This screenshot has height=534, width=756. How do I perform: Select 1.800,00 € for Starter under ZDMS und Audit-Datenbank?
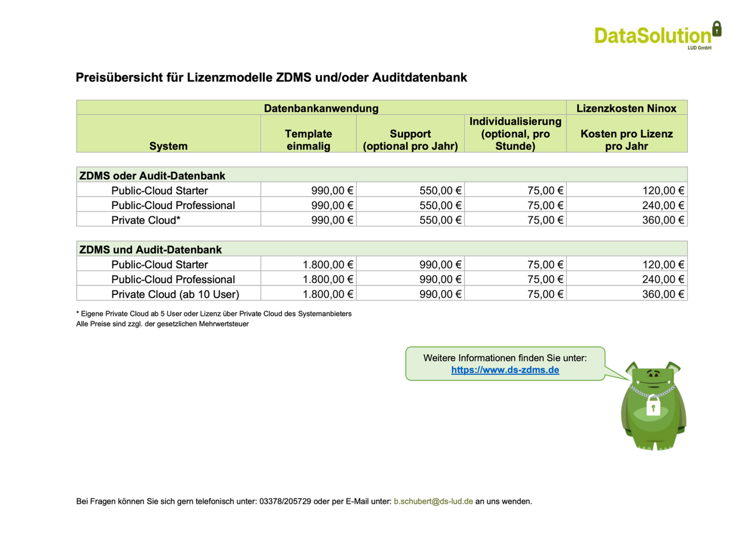328,265
